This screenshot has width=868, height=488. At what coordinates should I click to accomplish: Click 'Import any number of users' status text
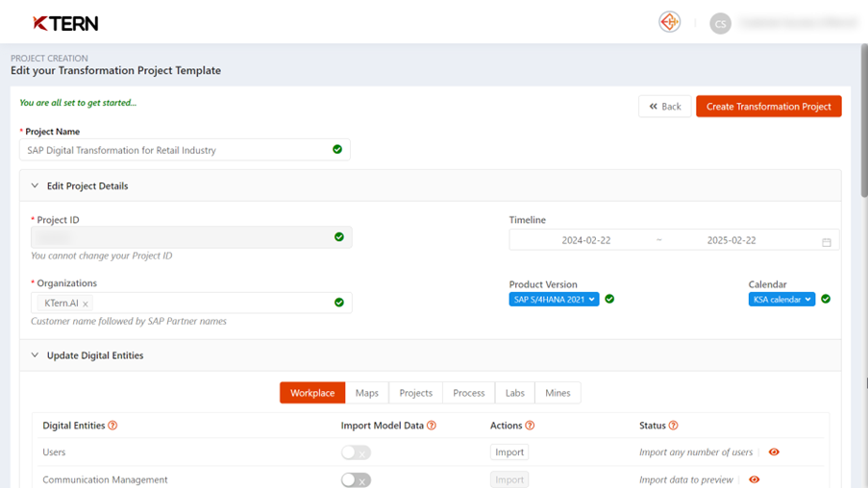(696, 452)
